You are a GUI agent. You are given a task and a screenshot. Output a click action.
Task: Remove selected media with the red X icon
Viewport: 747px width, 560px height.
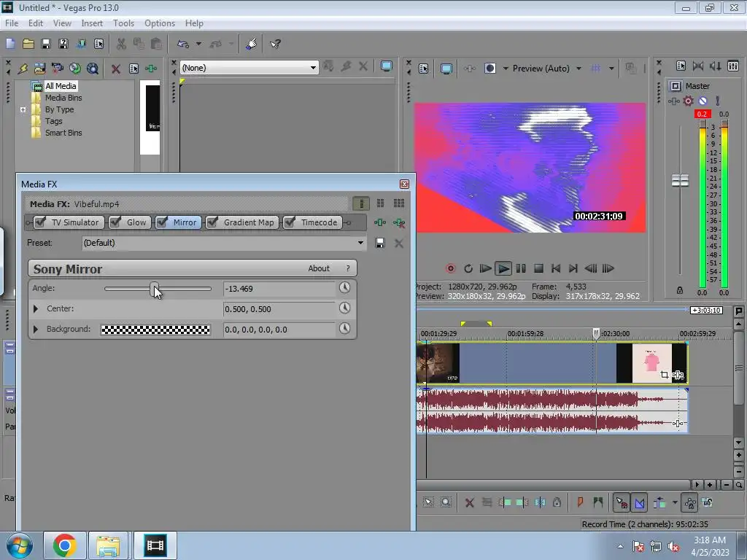(x=116, y=69)
